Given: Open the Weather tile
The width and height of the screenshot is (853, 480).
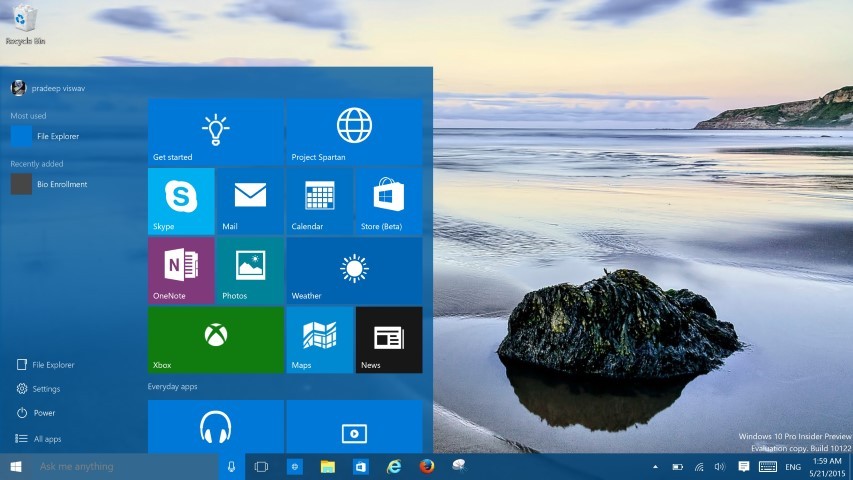Looking at the screenshot, I should pyautogui.click(x=354, y=270).
